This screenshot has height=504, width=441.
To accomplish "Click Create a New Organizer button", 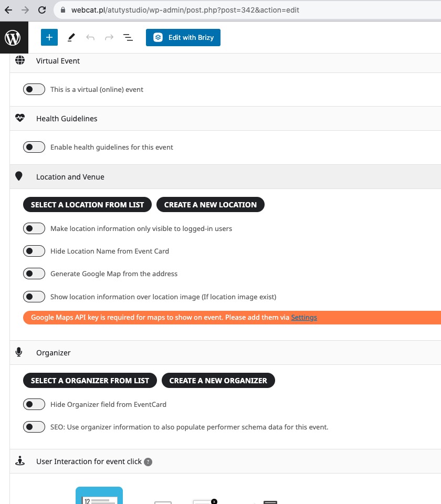I will (218, 381).
